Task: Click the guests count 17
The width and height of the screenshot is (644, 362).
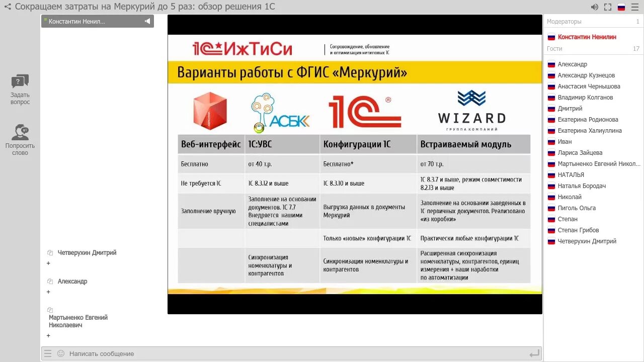Action: [636, 49]
